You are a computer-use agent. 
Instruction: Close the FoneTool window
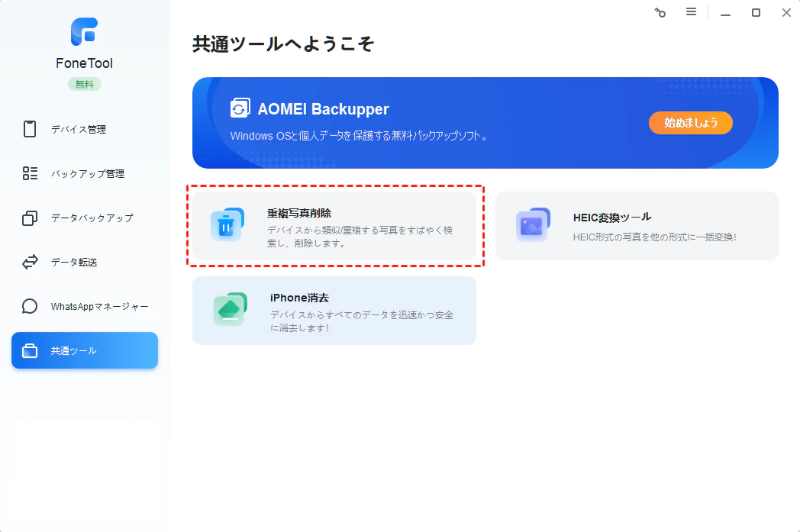(786, 12)
